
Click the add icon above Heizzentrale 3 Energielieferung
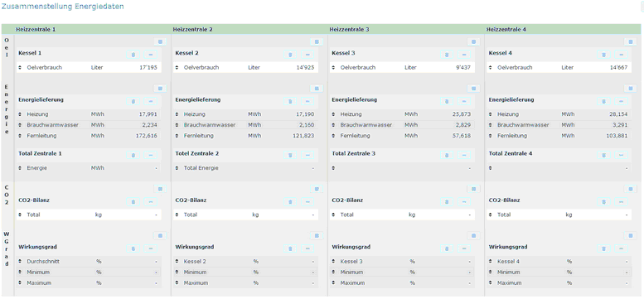[x=473, y=88]
